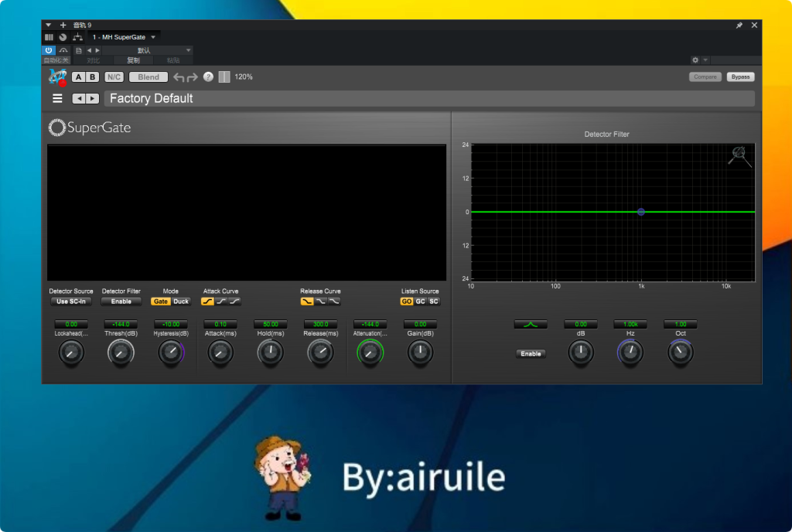Click the 粘贴 paste tab
792x532 pixels.
[x=173, y=60]
